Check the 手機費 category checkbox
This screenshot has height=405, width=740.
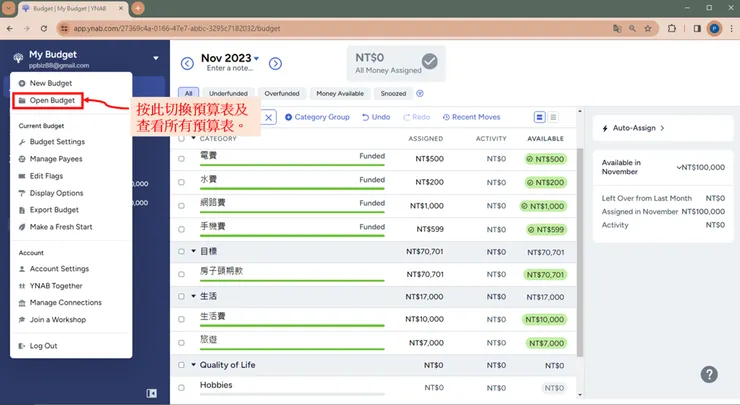coord(181,229)
